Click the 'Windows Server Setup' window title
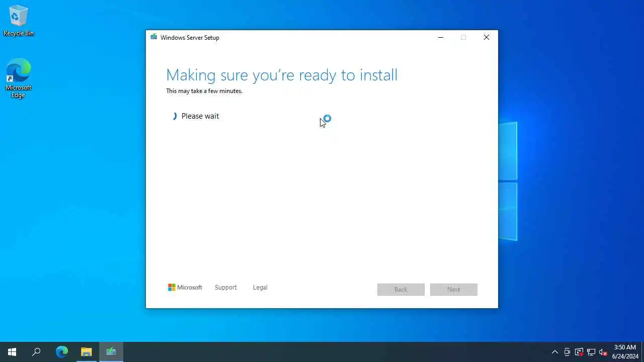644x362 pixels. [x=190, y=38]
